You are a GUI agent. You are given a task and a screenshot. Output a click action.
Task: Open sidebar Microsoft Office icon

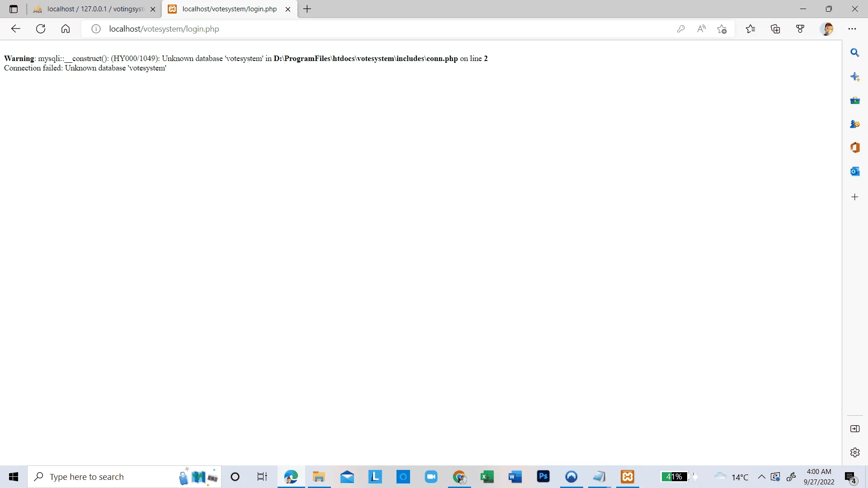855,148
